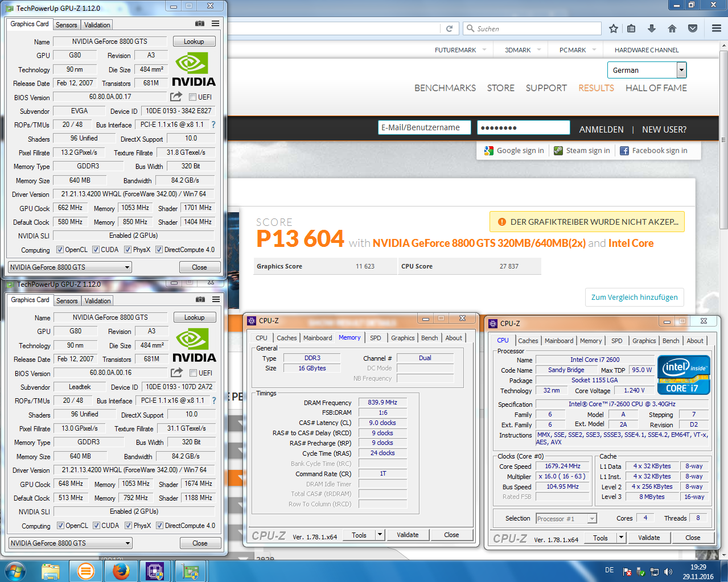Viewport: 728px width, 582px height.
Task: Click password field on login bar
Action: (524, 127)
